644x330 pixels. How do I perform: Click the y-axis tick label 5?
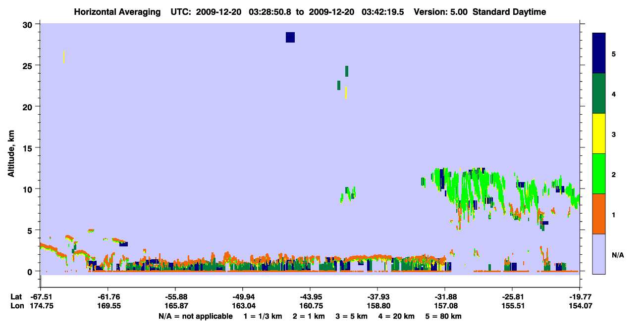(x=31, y=230)
